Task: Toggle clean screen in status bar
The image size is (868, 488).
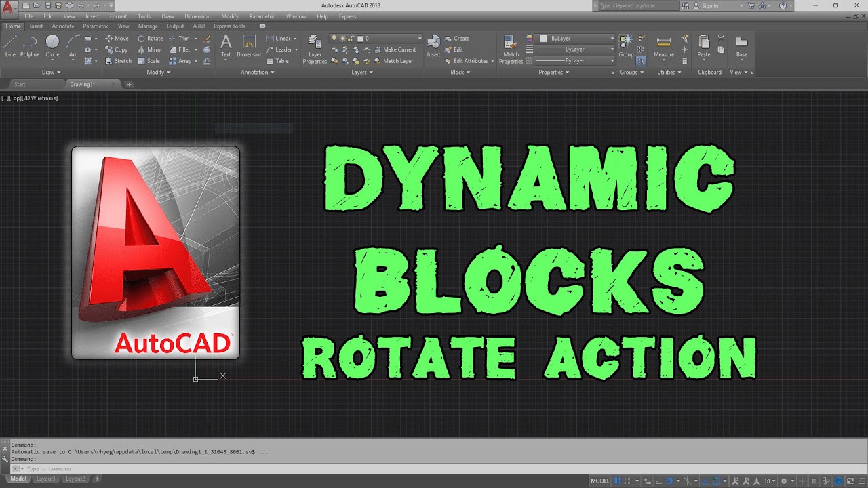Action: (x=851, y=481)
